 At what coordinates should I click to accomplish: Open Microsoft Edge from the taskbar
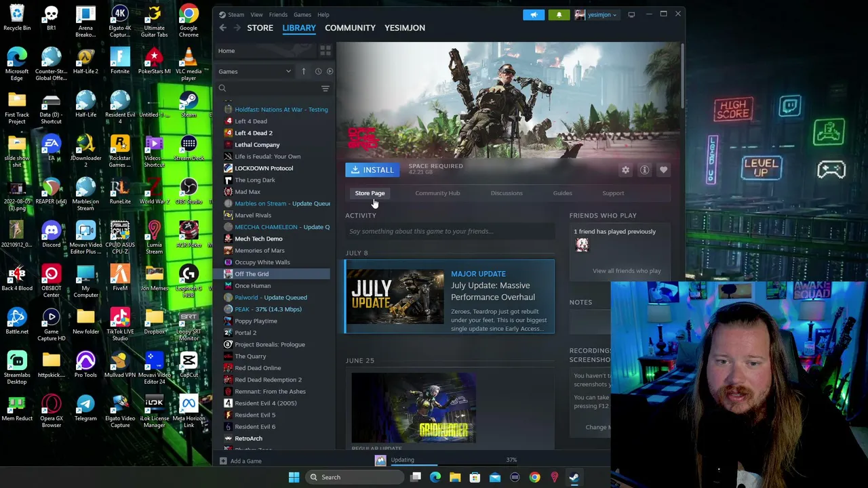tap(435, 477)
